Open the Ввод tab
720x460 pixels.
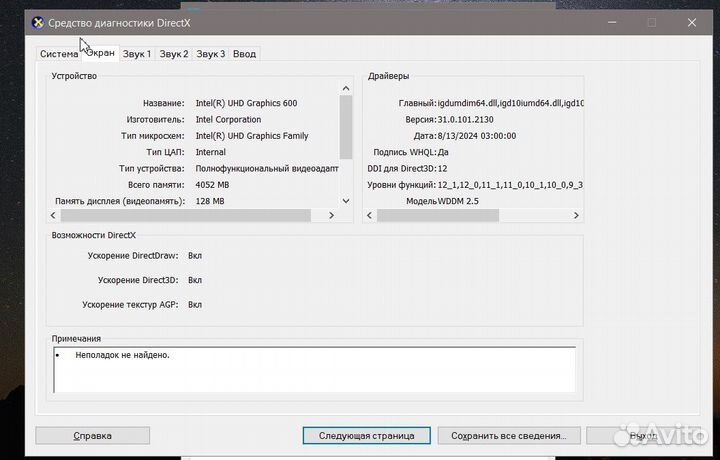[244, 54]
